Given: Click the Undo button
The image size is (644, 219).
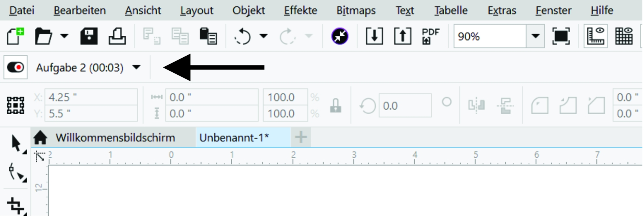Looking at the screenshot, I should (x=243, y=37).
